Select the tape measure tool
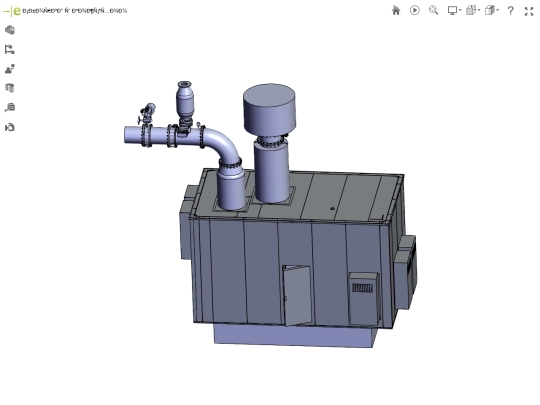540x405 pixels. 10,108
